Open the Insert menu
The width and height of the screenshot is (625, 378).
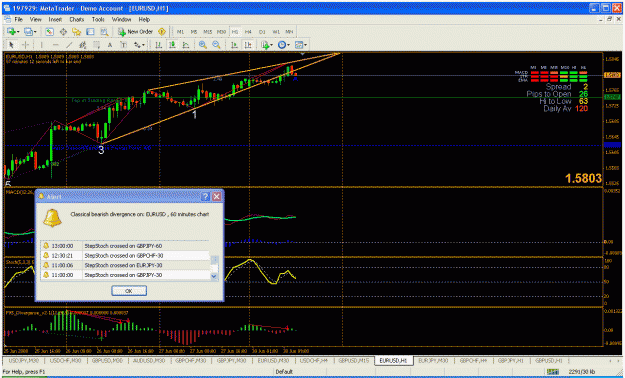(x=55, y=19)
